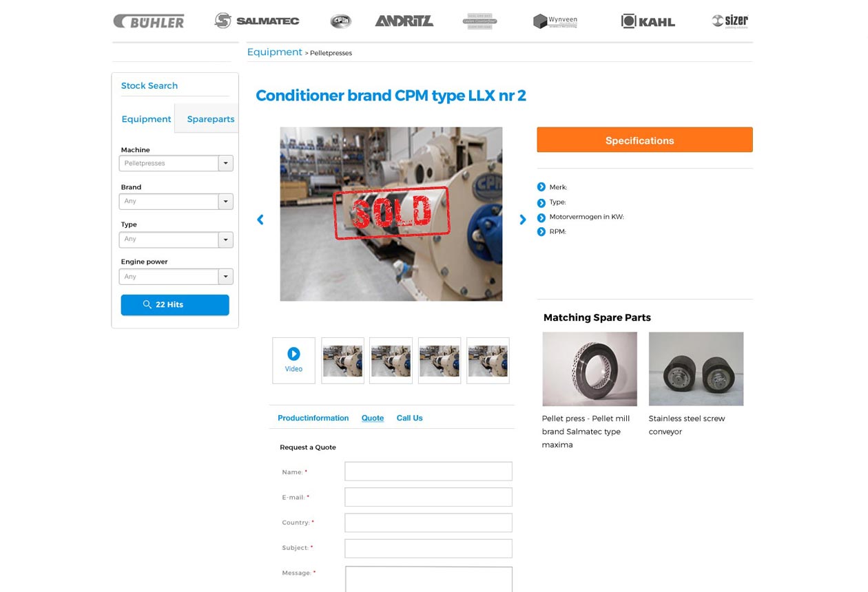Click the Sizer brand logo
Viewport: 868px width, 592px height.
pos(730,21)
